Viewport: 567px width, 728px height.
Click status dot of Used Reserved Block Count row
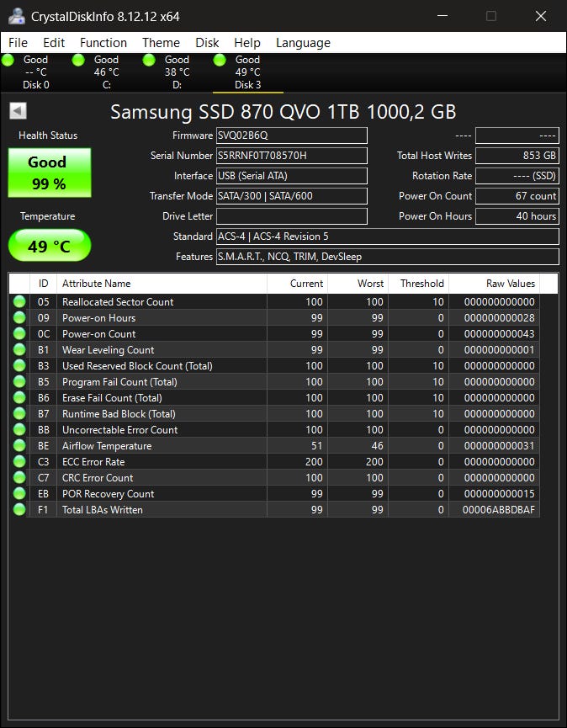coord(19,366)
